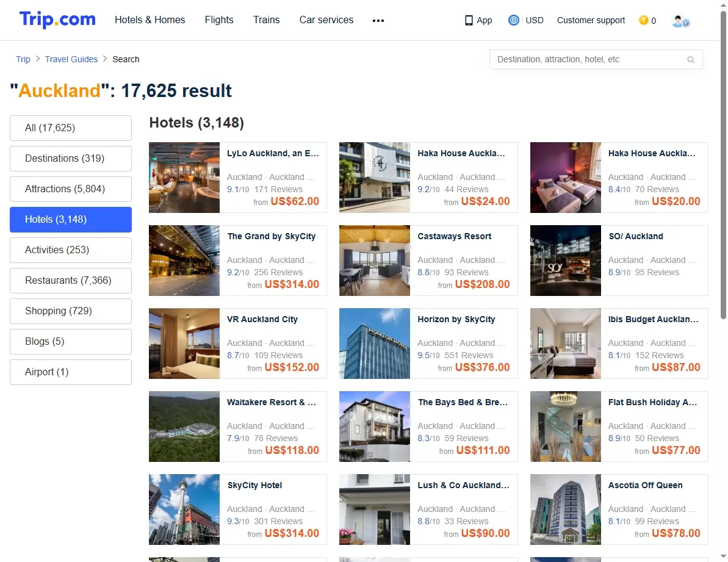Screen dimensions: 728x562
Task: Click LyLo Auckland hotel title
Action: pos(273,154)
